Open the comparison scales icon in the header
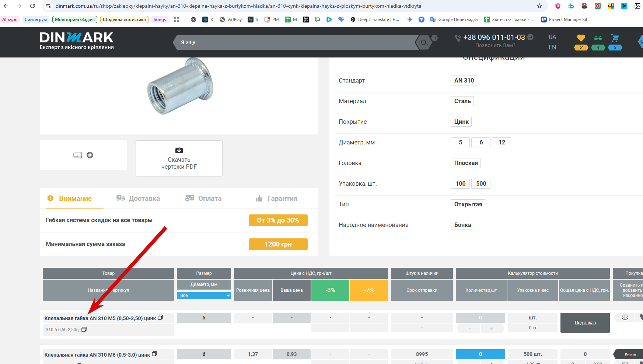 (x=598, y=38)
